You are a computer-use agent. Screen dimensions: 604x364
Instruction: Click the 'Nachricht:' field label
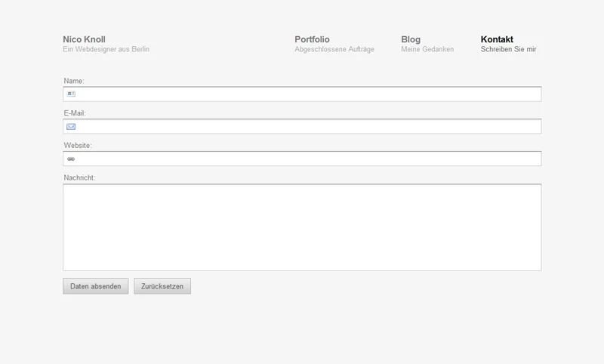tap(79, 178)
